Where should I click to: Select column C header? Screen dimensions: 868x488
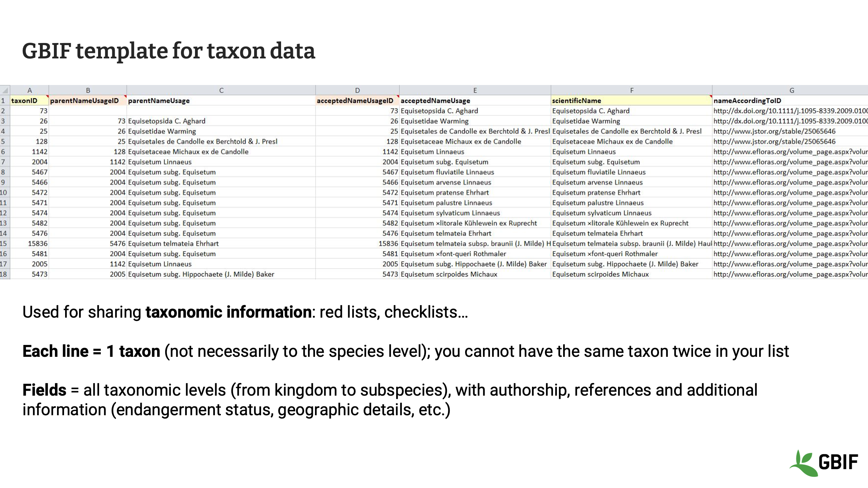pos(221,90)
